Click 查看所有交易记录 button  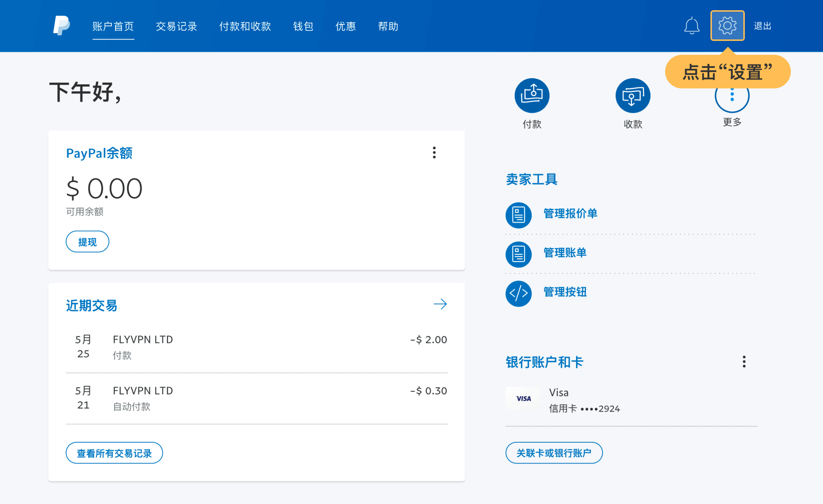(114, 453)
